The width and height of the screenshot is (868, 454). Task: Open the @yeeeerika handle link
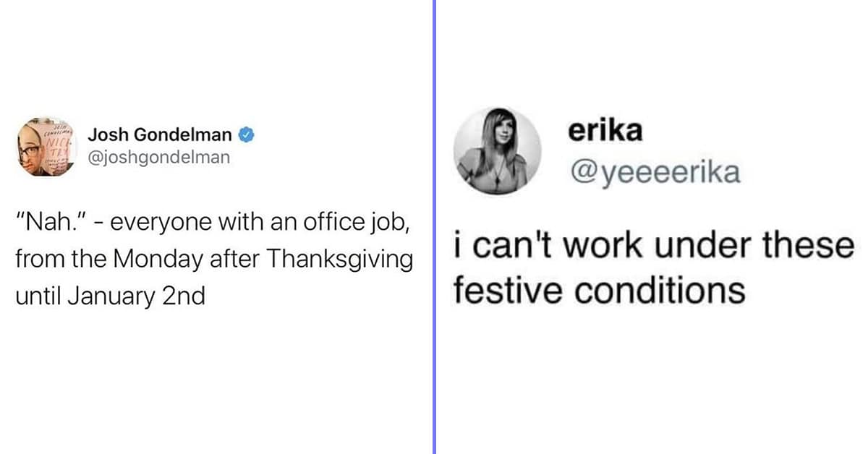[x=655, y=174]
